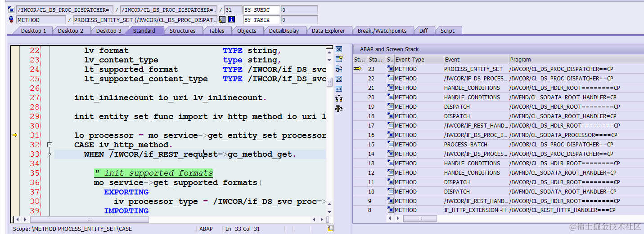Click the editor vertical scroll down arrow at the bottom
644x234 pixels.
tap(329, 212)
